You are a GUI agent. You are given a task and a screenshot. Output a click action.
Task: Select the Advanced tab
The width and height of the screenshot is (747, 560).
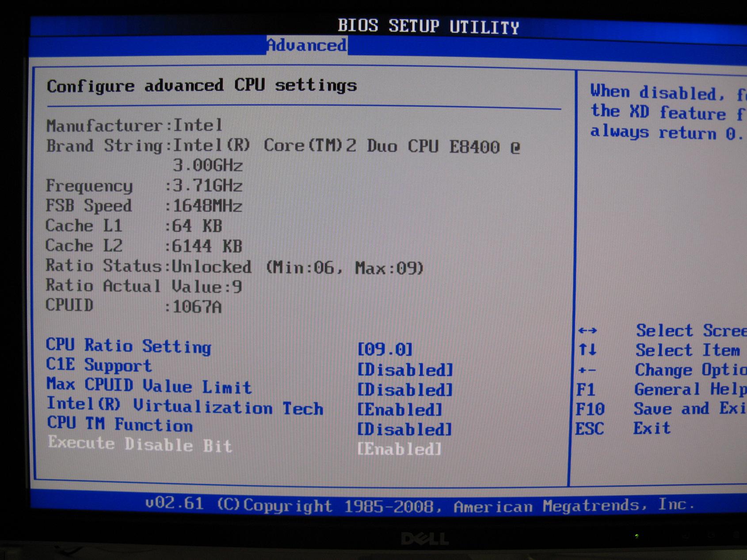[x=307, y=45]
